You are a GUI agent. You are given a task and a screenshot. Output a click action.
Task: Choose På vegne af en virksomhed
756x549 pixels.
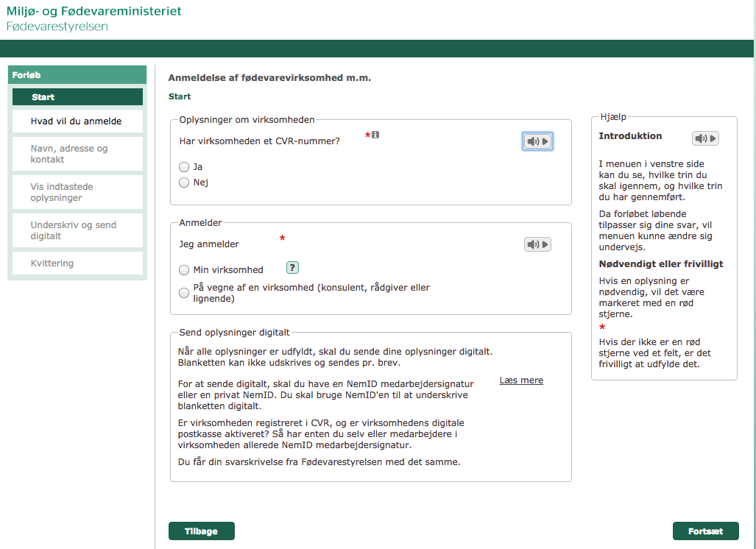[x=184, y=293]
